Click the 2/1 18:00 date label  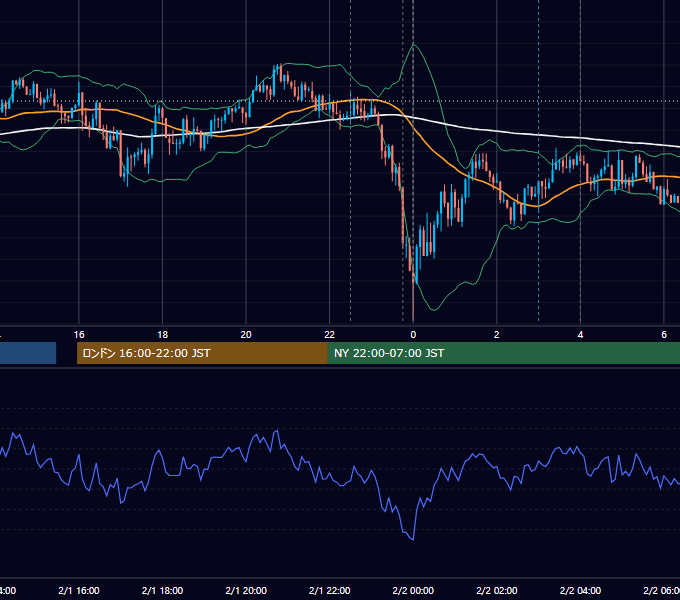[x=163, y=590]
